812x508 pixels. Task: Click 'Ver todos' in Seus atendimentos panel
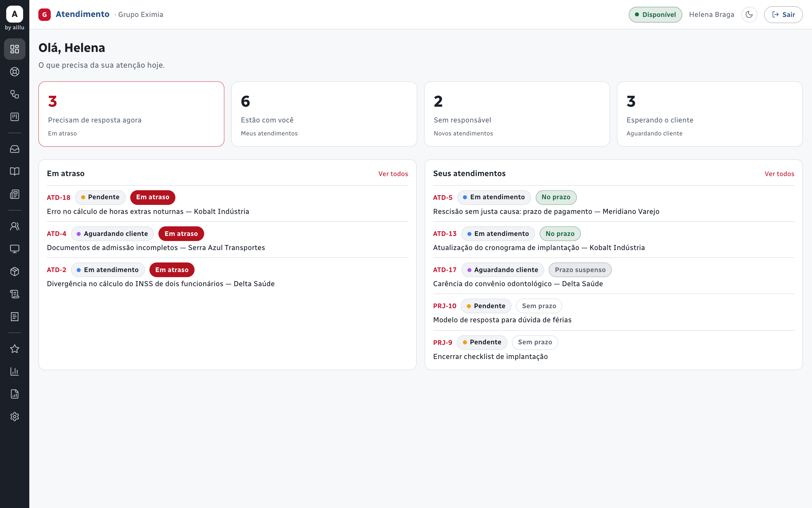click(x=779, y=174)
